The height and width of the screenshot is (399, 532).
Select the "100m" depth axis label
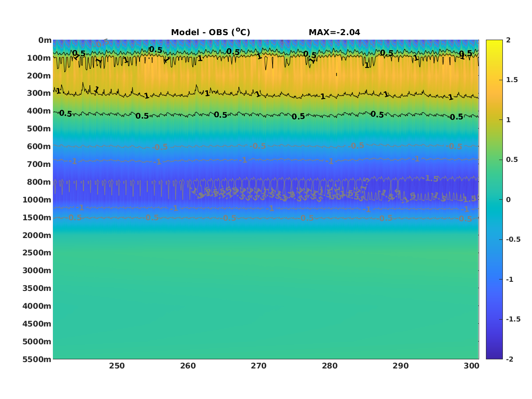39,58
